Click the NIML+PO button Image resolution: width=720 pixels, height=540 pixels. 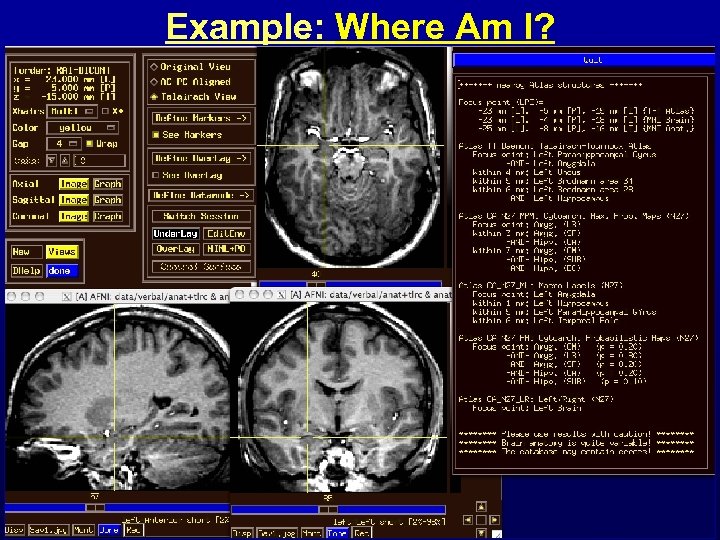coord(226,249)
